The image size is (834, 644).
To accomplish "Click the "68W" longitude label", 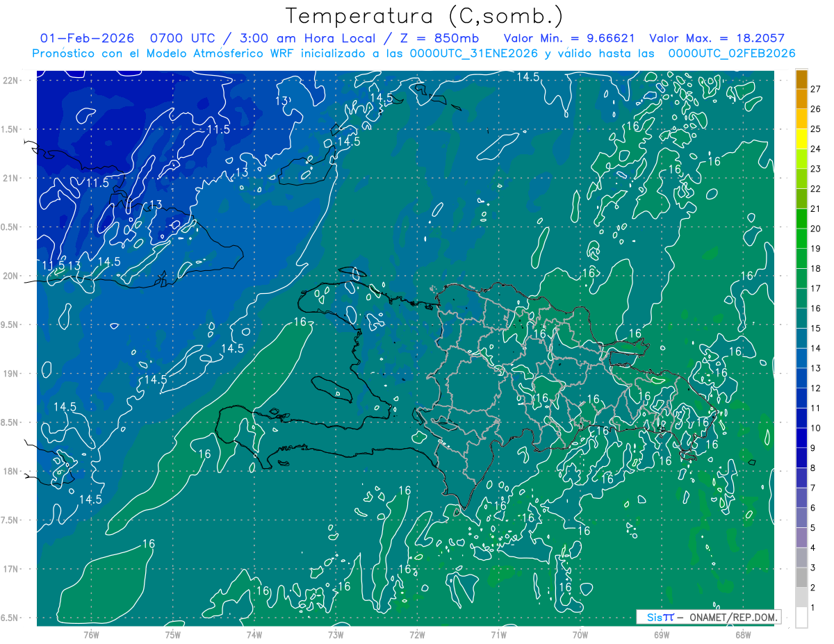I will tap(743, 634).
